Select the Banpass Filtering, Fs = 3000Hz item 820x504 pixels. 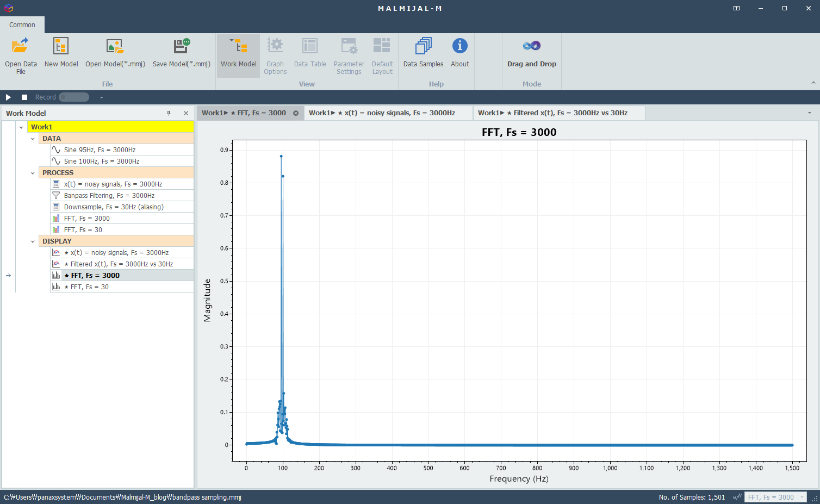coord(122,196)
